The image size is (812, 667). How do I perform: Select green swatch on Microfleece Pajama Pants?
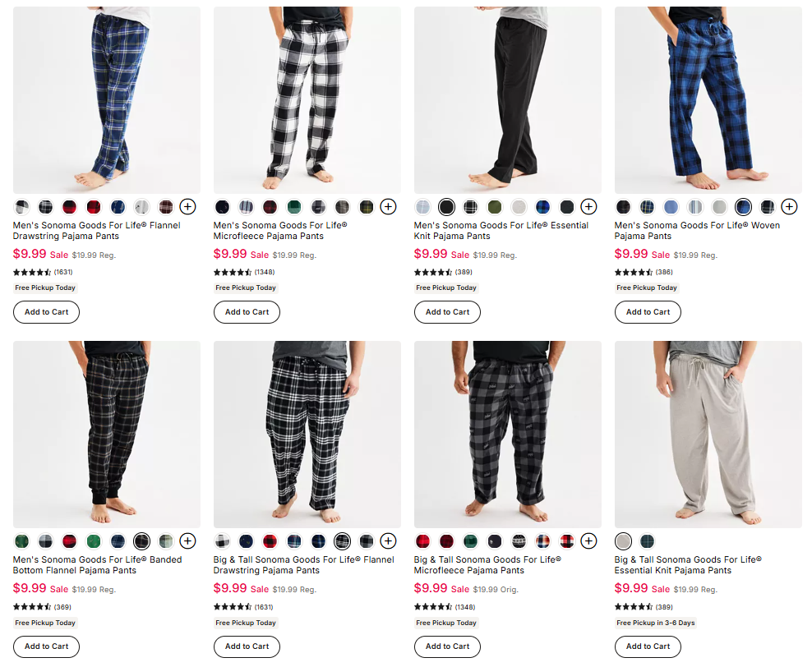tap(294, 207)
